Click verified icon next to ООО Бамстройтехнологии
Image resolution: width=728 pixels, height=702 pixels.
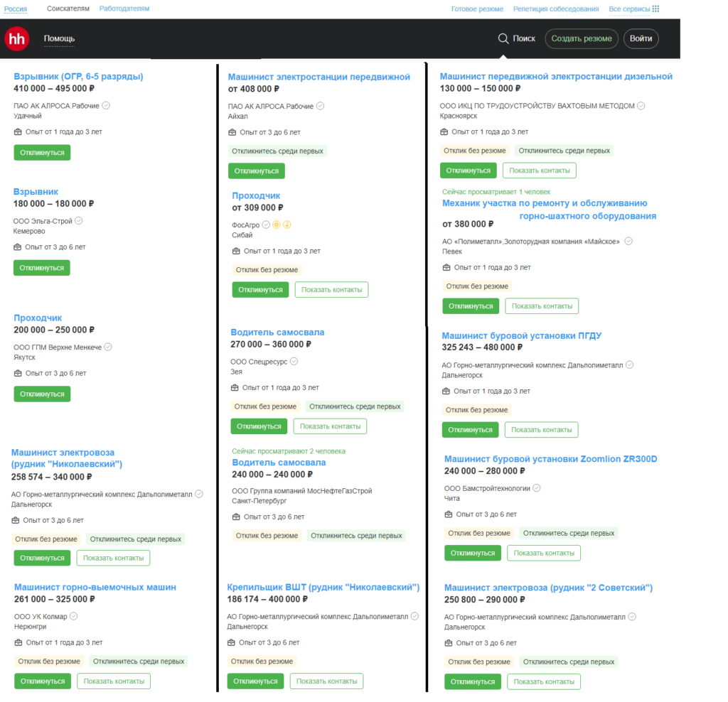tap(537, 488)
